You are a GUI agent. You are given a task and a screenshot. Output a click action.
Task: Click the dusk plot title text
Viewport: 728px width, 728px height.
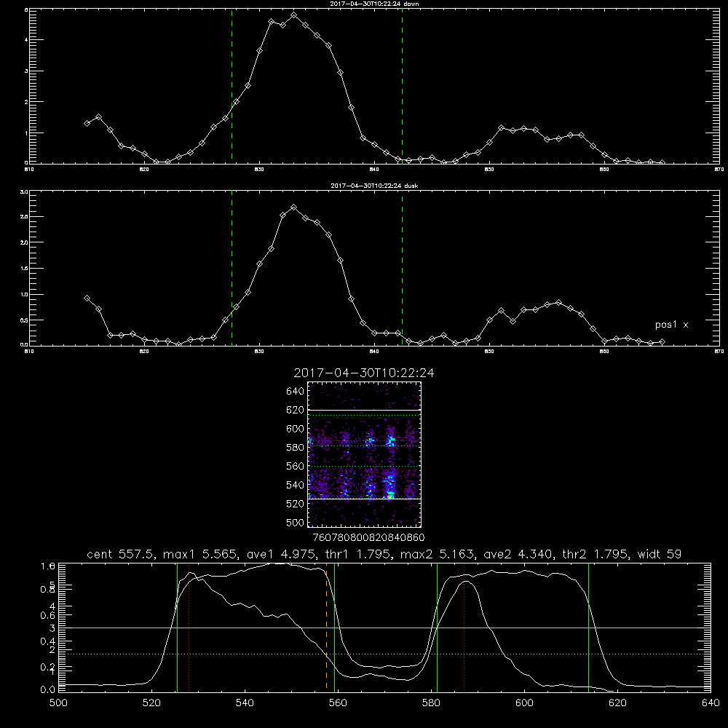[375, 186]
